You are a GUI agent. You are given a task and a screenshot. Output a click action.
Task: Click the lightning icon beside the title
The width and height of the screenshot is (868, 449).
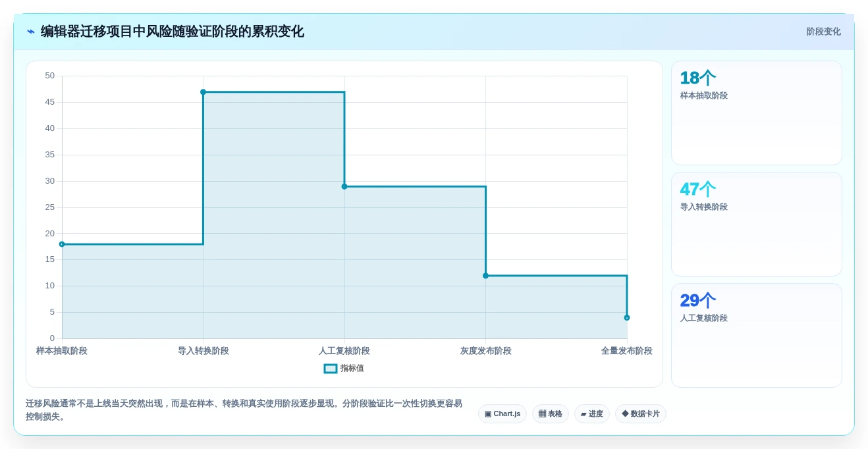[31, 32]
